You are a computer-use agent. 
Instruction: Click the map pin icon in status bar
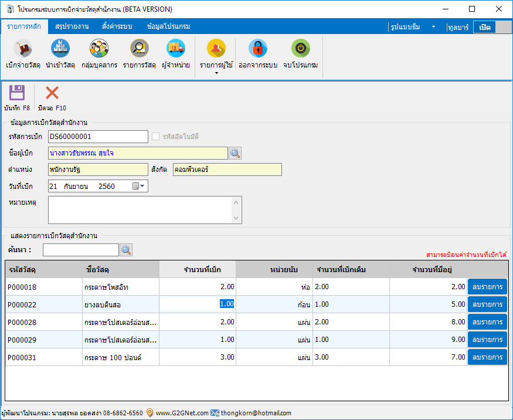tap(150, 413)
